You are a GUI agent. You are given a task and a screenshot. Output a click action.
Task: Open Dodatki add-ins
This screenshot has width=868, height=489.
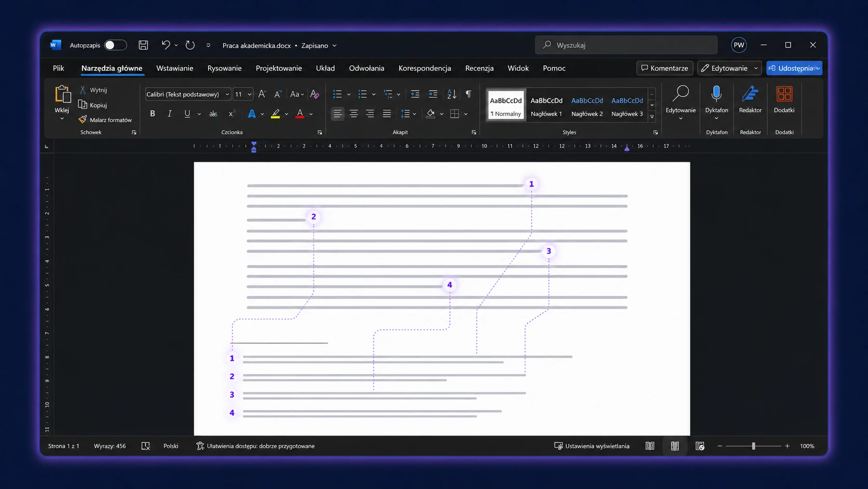click(784, 99)
